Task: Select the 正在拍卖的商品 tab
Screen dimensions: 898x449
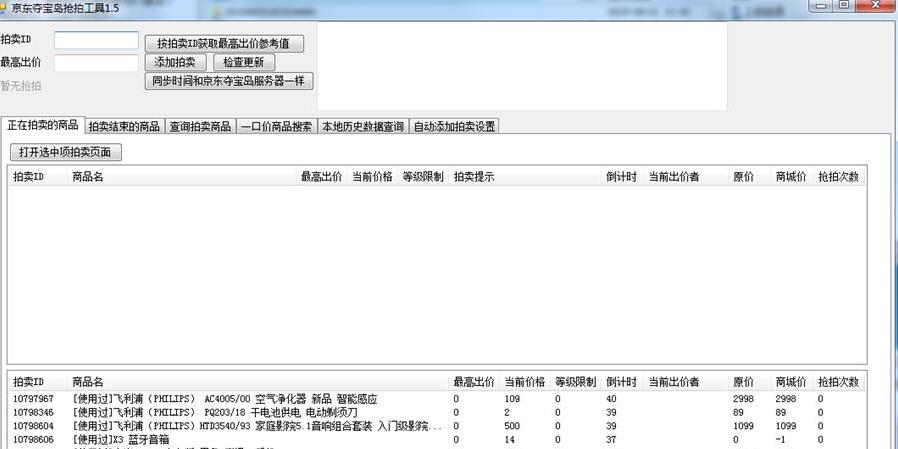Action: (43, 126)
